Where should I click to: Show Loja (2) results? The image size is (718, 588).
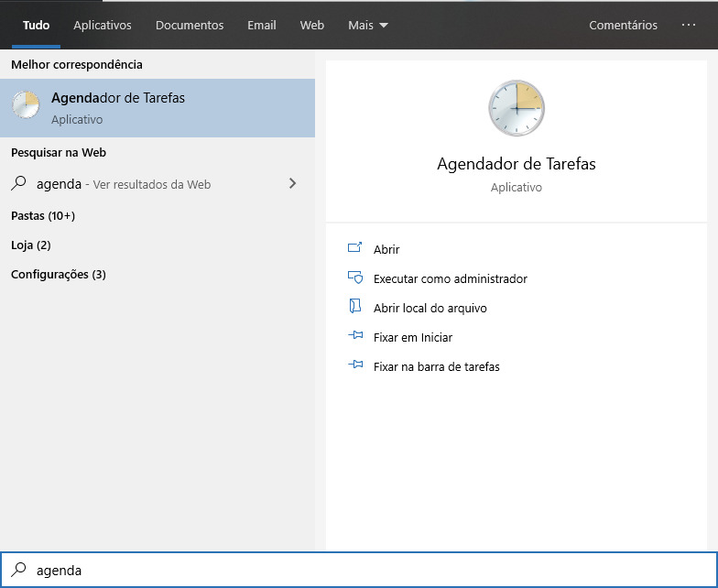pos(31,245)
